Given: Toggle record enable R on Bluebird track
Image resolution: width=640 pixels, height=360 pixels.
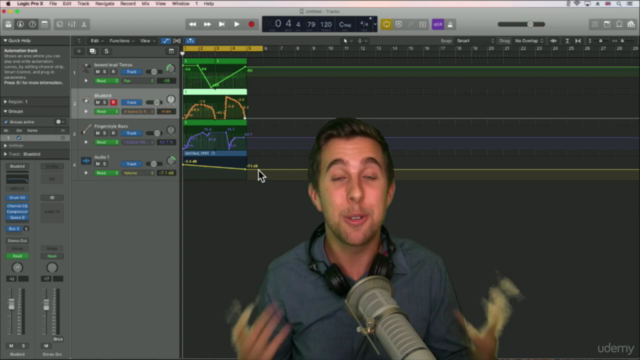Looking at the screenshot, I should pyautogui.click(x=113, y=102).
